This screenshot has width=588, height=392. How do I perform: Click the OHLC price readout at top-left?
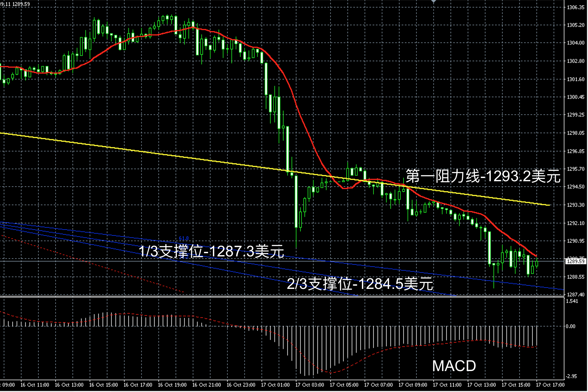(15, 4)
